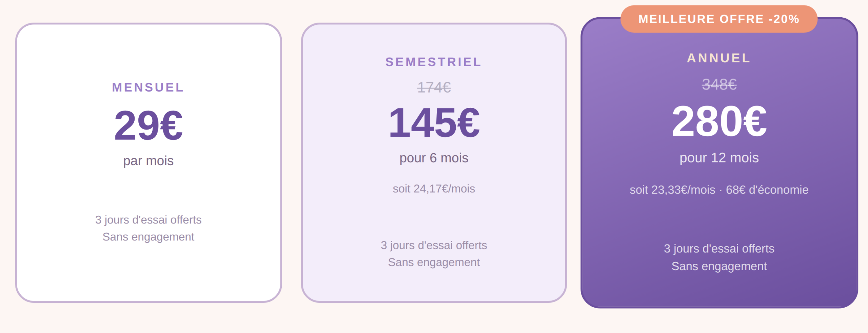This screenshot has height=333, width=868.
Task: Select the Semestriel pricing card
Action: [434, 162]
